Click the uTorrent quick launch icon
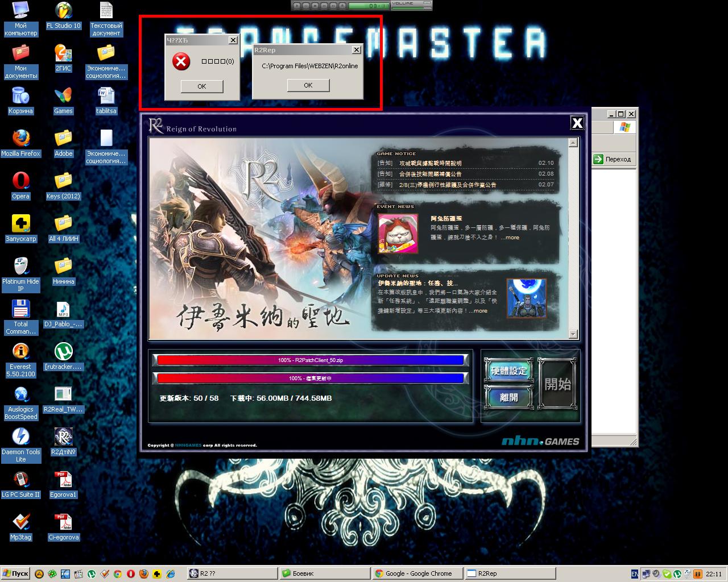This screenshot has width=728, height=582. click(91, 574)
